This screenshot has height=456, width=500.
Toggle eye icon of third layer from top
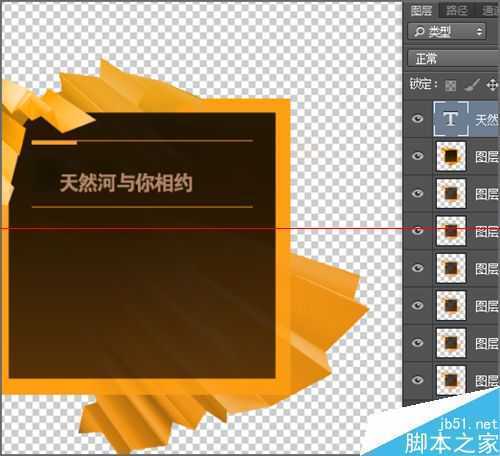418,193
